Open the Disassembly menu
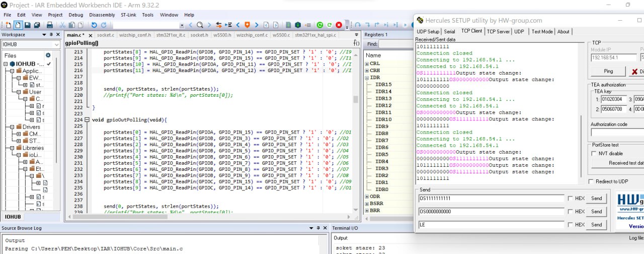Viewport: 644px width, 254px height. pyautogui.click(x=102, y=15)
